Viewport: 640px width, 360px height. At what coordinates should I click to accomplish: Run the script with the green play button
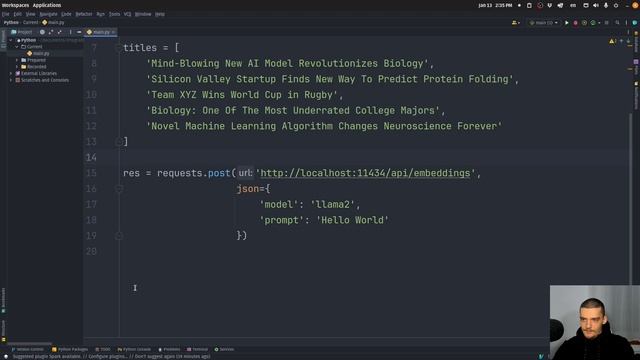pos(567,23)
